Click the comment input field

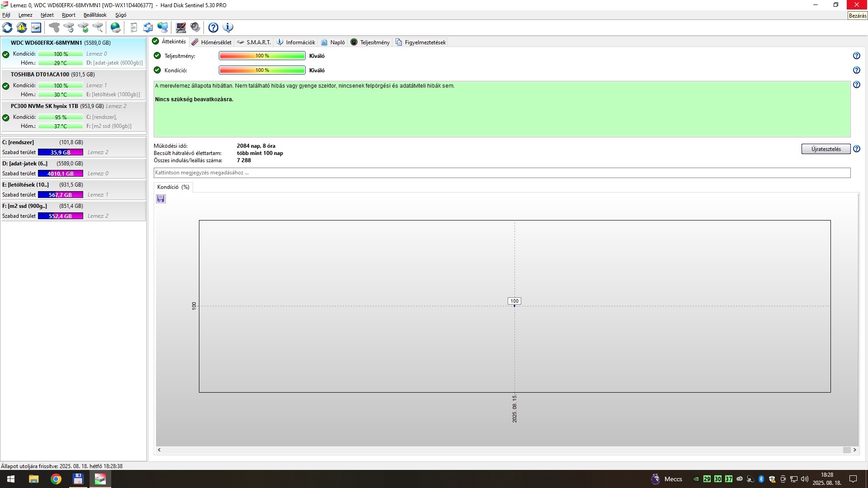(502, 173)
